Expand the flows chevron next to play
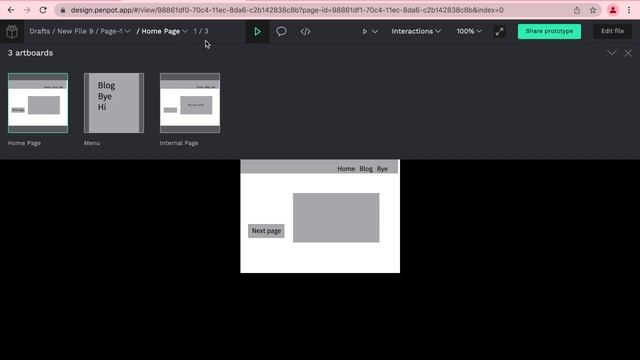This screenshot has height=360, width=640. click(375, 31)
